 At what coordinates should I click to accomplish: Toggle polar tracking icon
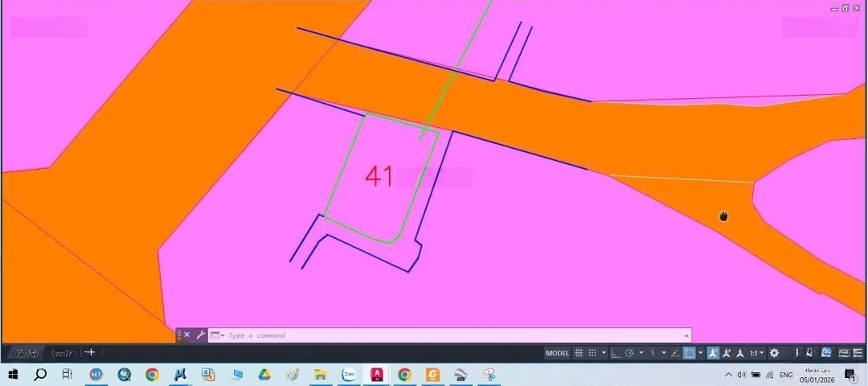629,353
